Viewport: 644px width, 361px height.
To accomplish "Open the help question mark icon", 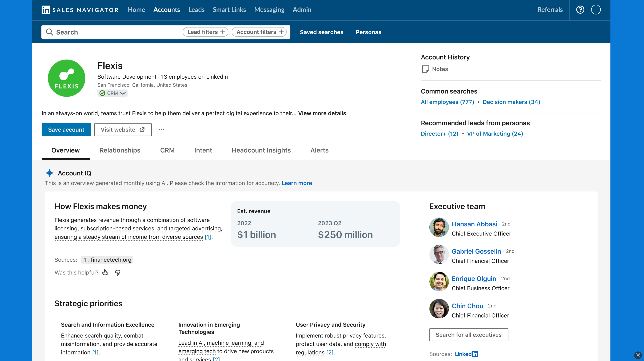I will [580, 10].
